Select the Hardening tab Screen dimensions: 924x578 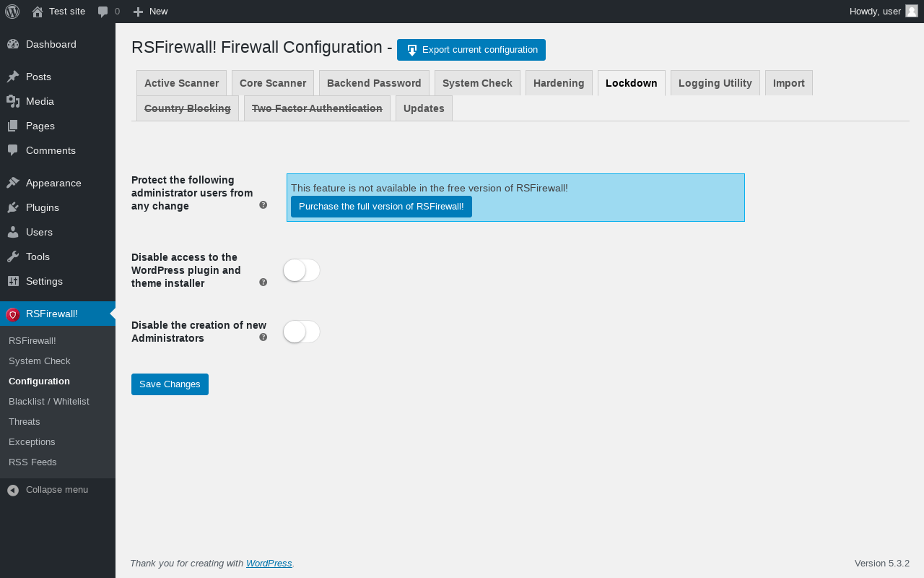(559, 83)
